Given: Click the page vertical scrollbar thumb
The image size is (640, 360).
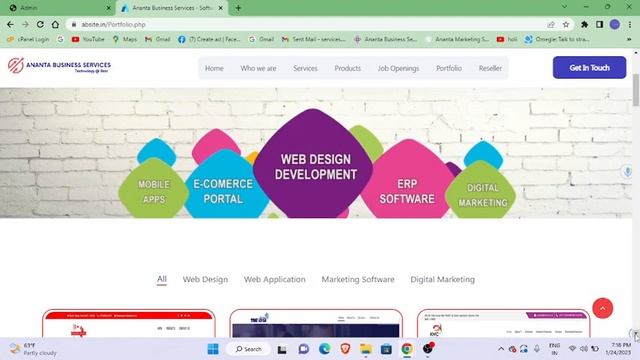Looking at the screenshot, I should 636,90.
